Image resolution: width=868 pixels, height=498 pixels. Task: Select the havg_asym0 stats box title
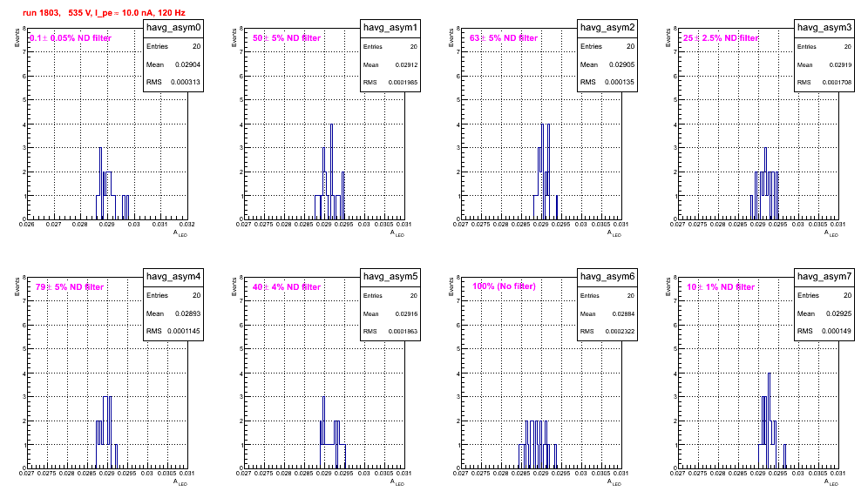click(173, 28)
